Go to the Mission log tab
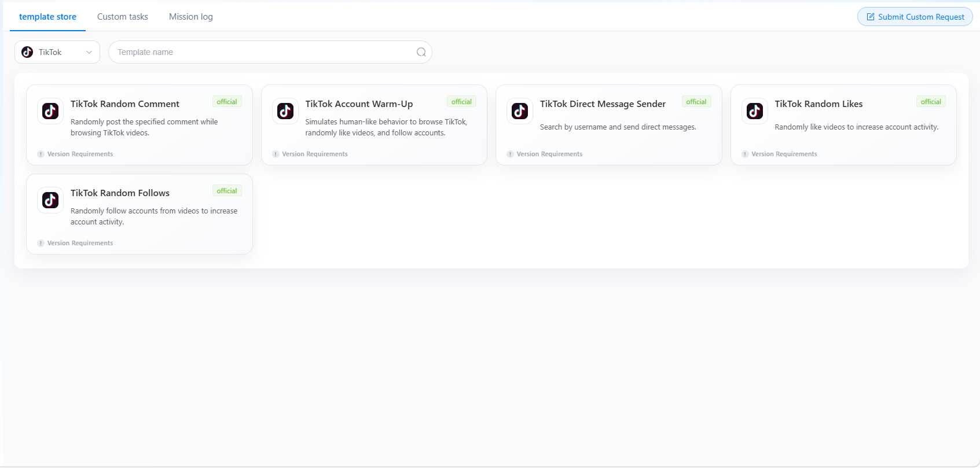The image size is (980, 468). click(191, 17)
